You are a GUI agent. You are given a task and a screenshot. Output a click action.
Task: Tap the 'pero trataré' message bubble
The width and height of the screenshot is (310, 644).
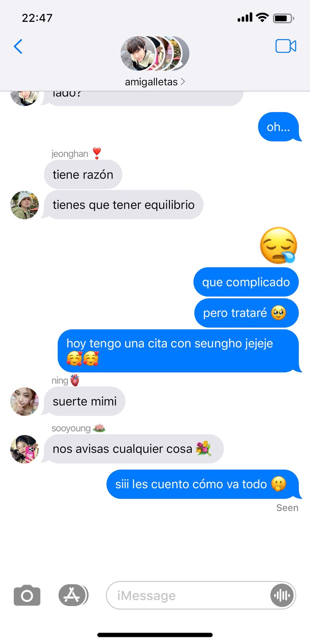(246, 313)
